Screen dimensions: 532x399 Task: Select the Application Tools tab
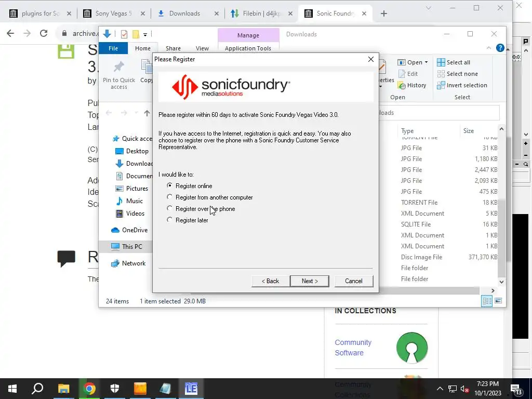tap(248, 48)
